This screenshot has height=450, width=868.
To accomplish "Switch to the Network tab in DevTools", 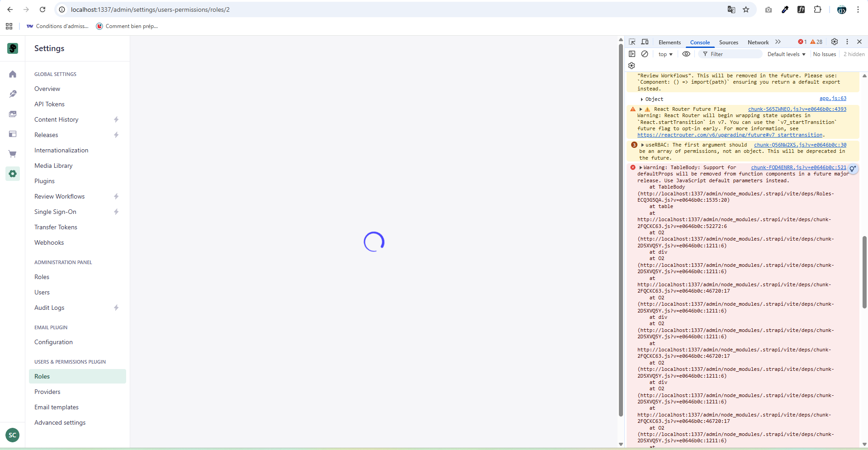I will (x=758, y=43).
